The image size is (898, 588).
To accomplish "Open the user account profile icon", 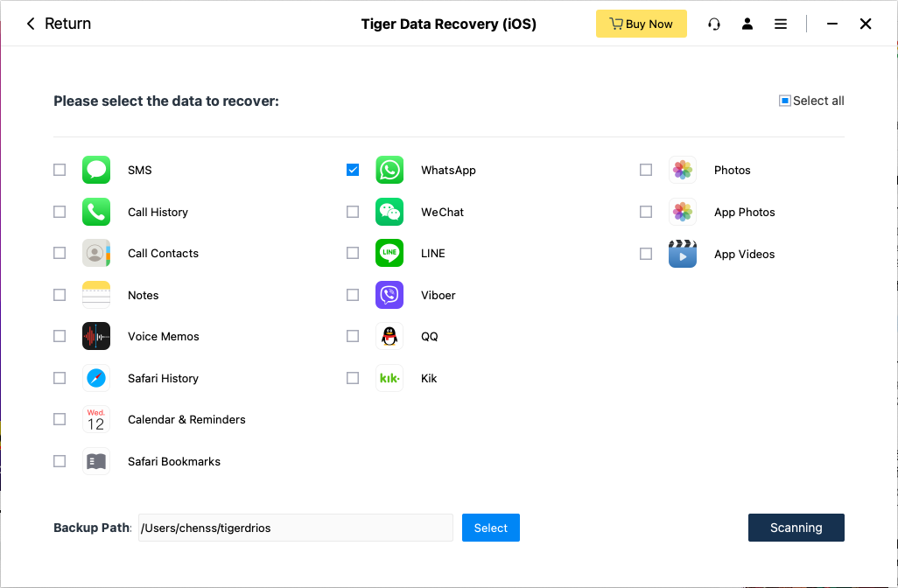I will tap(747, 24).
